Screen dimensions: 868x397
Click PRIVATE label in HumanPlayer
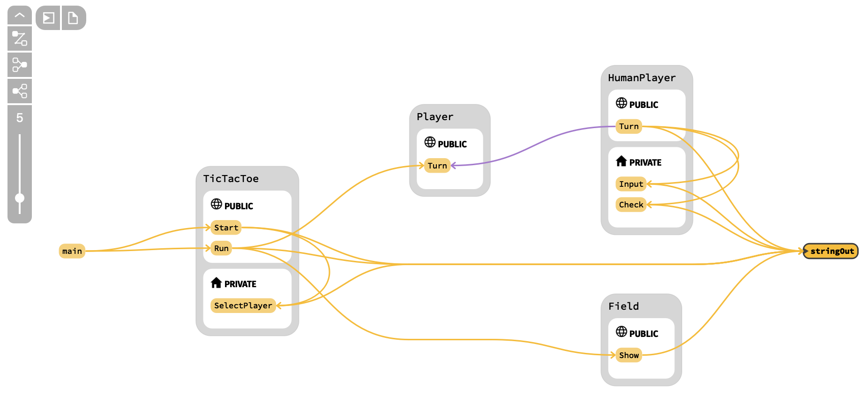tap(645, 163)
